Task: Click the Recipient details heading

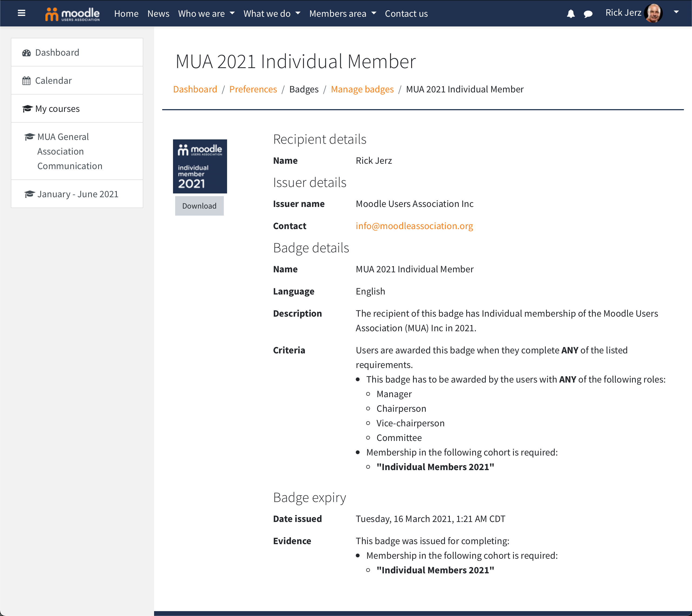Action: (x=320, y=139)
